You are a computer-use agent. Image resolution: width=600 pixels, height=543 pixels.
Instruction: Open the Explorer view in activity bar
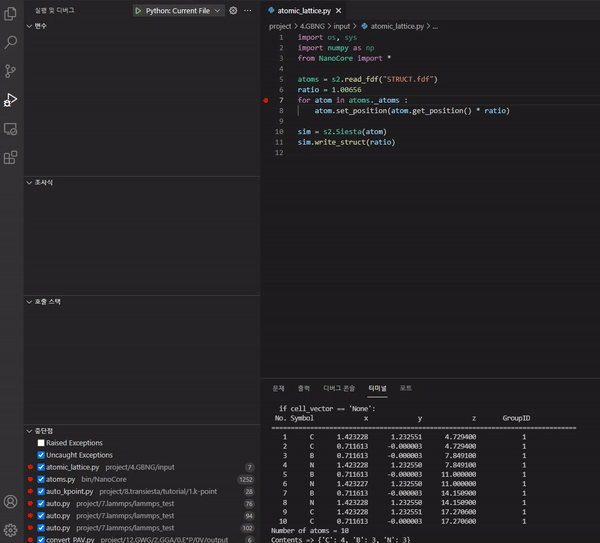11,14
